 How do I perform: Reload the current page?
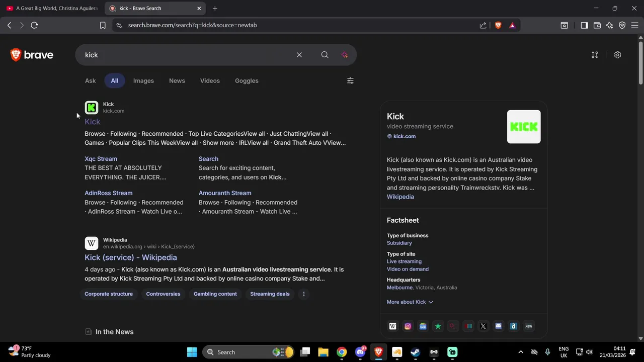(34, 25)
